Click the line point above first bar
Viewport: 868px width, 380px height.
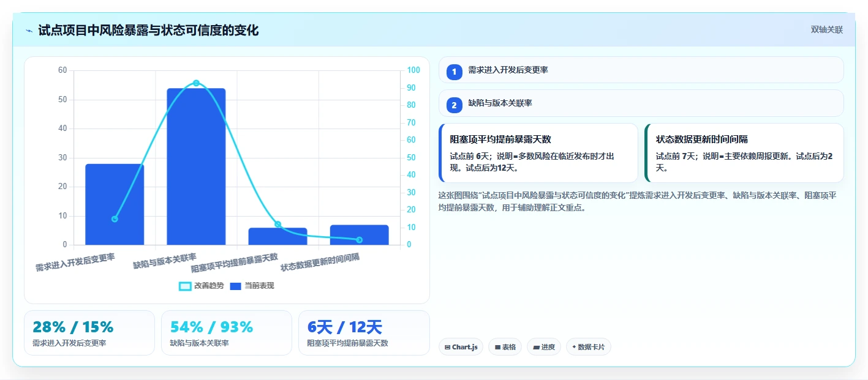(115, 219)
